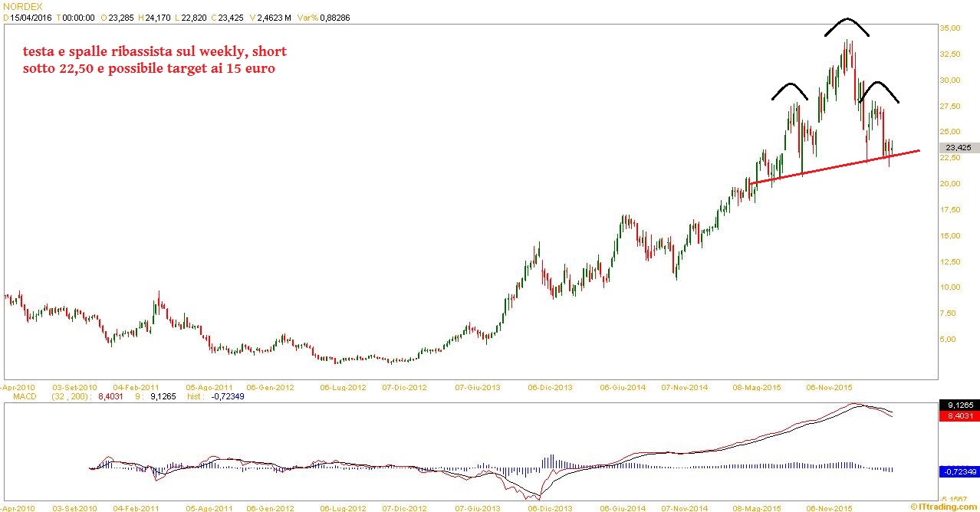Click the blue histogram tag -0,72349
980x512 pixels.
pyautogui.click(x=959, y=471)
